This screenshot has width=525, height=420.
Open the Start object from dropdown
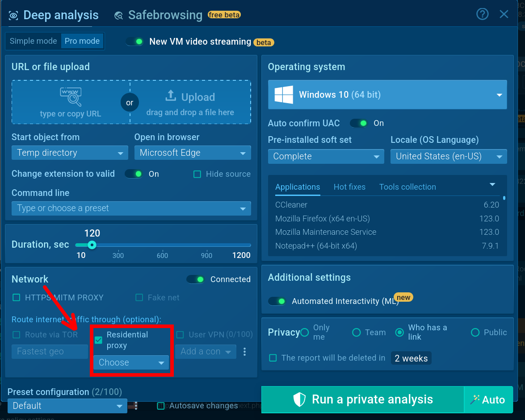pyautogui.click(x=70, y=153)
